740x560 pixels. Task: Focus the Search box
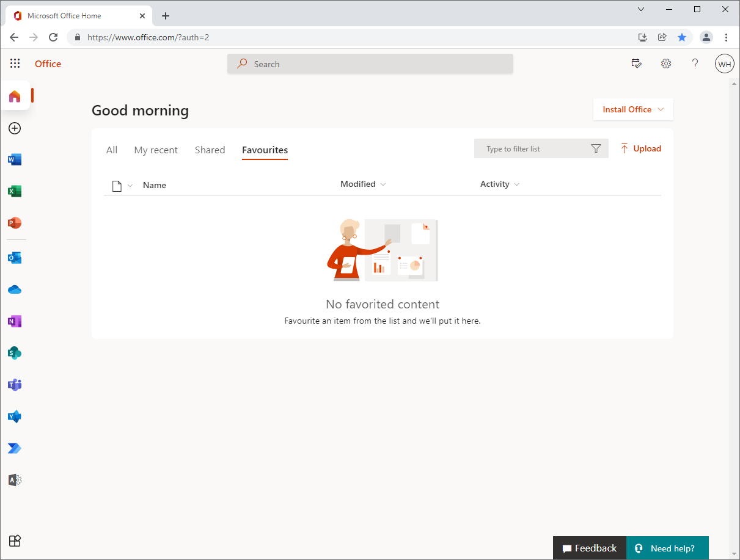point(370,64)
